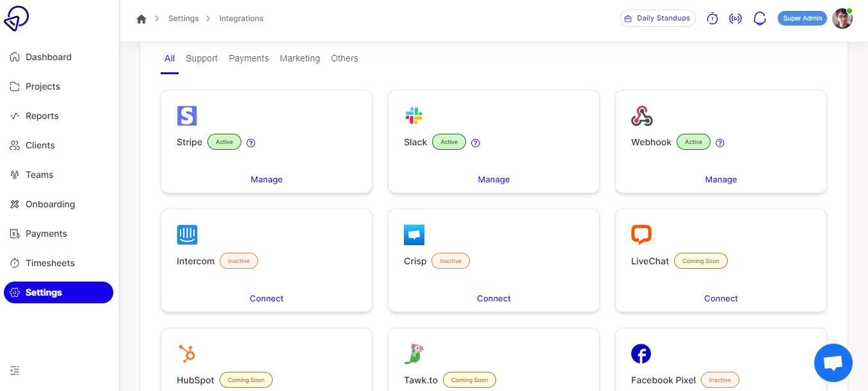The width and height of the screenshot is (868, 391).
Task: Click the HubSpot logo icon
Action: tap(187, 354)
